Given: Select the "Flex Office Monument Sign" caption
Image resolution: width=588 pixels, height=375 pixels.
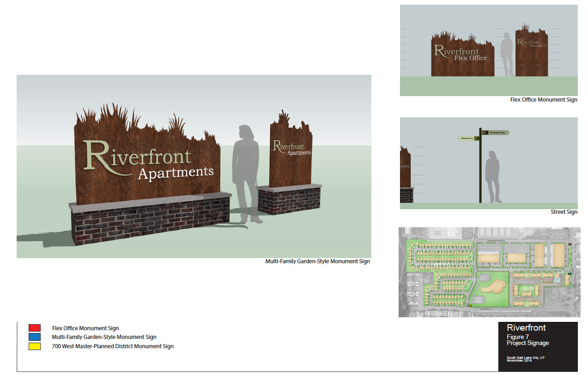Looking at the screenshot, I should pyautogui.click(x=543, y=100).
